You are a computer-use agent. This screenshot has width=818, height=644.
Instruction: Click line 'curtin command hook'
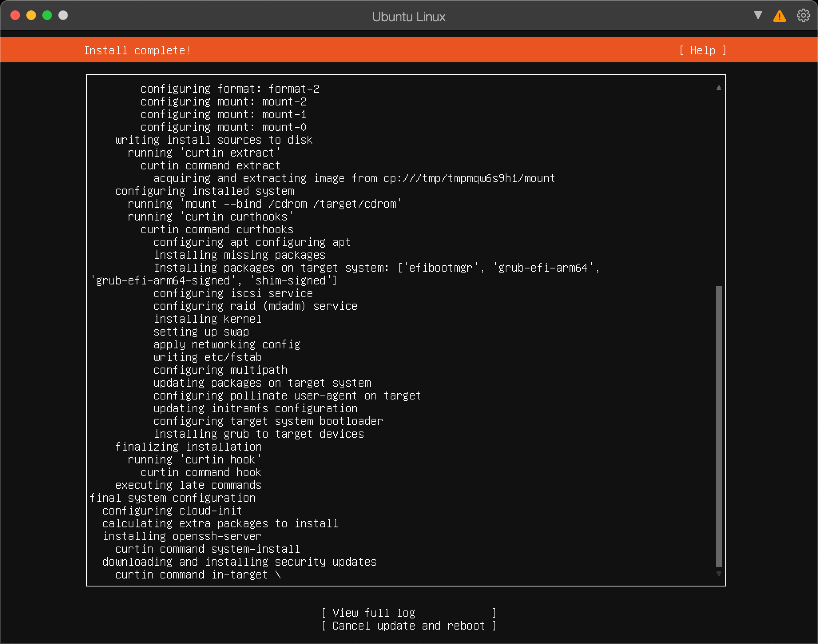(201, 472)
